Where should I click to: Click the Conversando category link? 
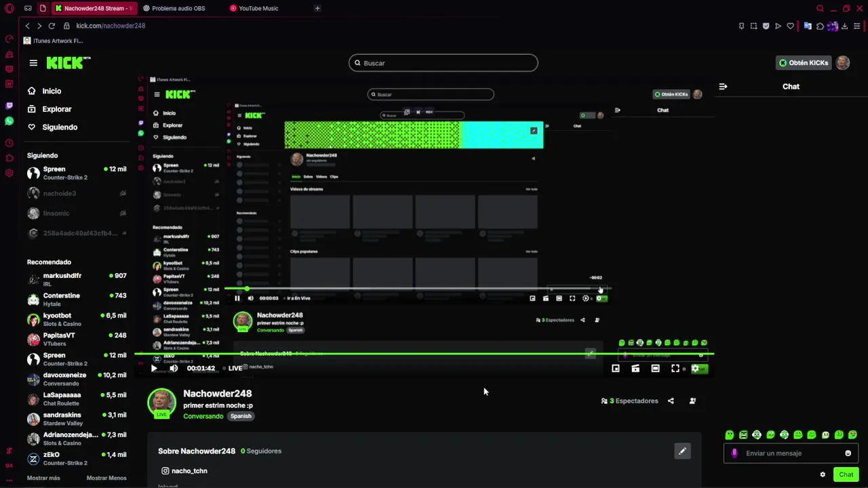point(203,416)
